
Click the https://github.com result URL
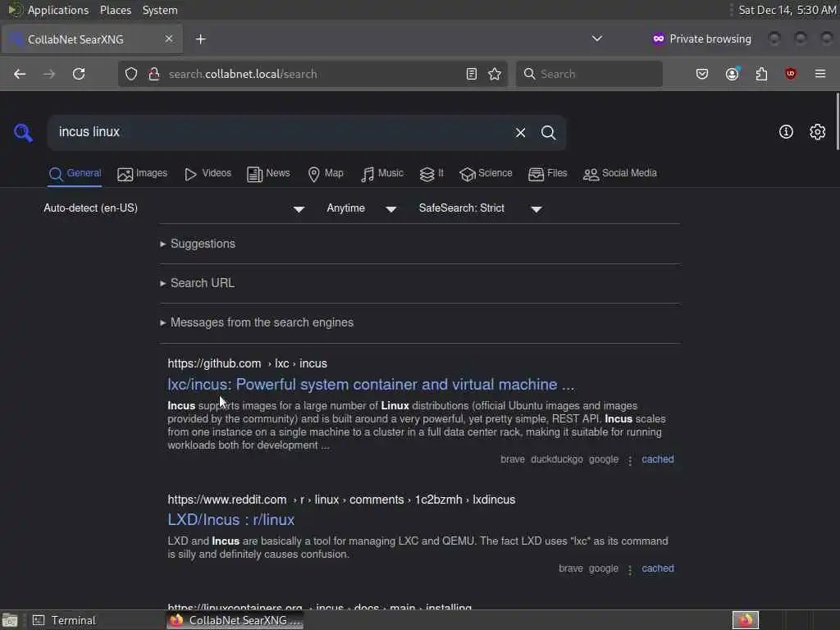247,363
